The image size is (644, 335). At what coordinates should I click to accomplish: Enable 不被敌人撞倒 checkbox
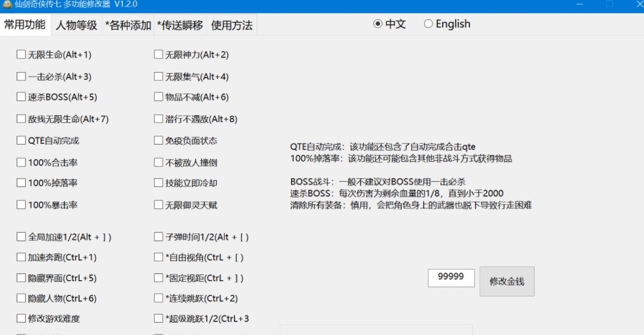158,163
